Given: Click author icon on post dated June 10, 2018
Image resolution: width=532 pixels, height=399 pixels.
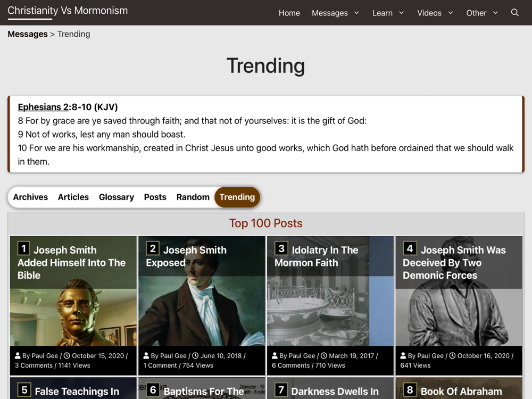Looking at the screenshot, I should (x=146, y=355).
